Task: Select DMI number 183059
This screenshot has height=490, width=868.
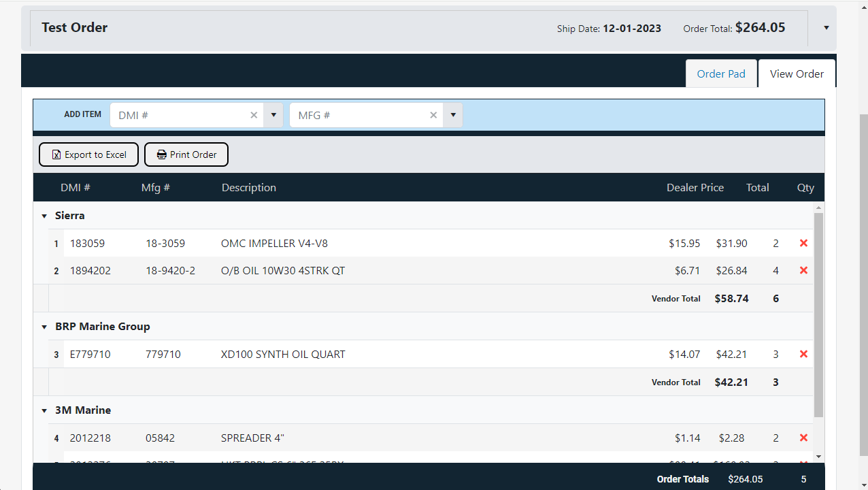Action: click(88, 243)
